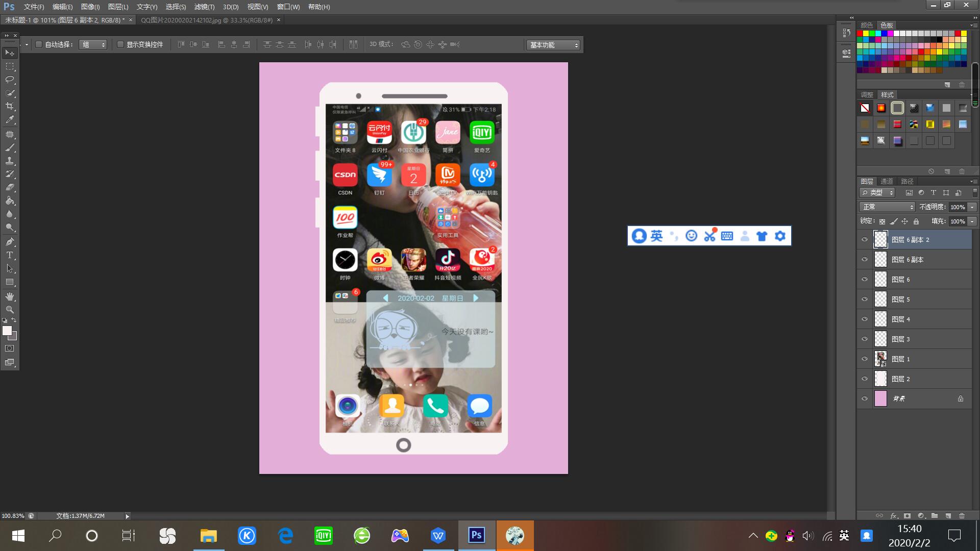Viewport: 980px width, 551px height.
Task: Select the Lasso tool
Action: tap(10, 80)
